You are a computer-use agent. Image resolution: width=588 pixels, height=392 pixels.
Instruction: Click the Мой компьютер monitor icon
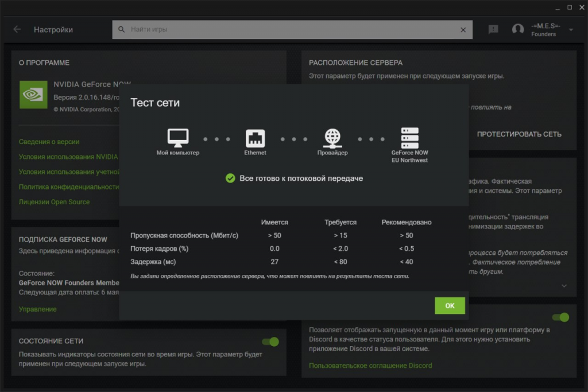coord(178,138)
